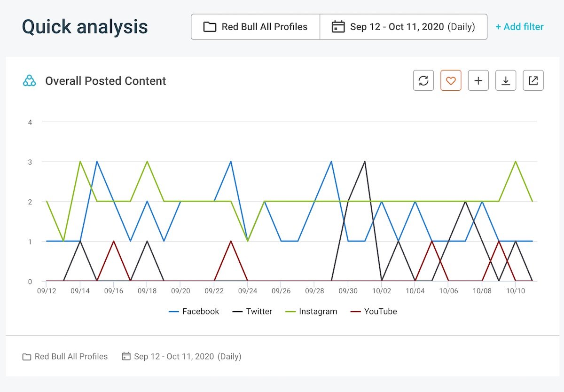Click the Instagram peak of 3 at 10/10
The height and width of the screenshot is (392, 564).
(516, 161)
